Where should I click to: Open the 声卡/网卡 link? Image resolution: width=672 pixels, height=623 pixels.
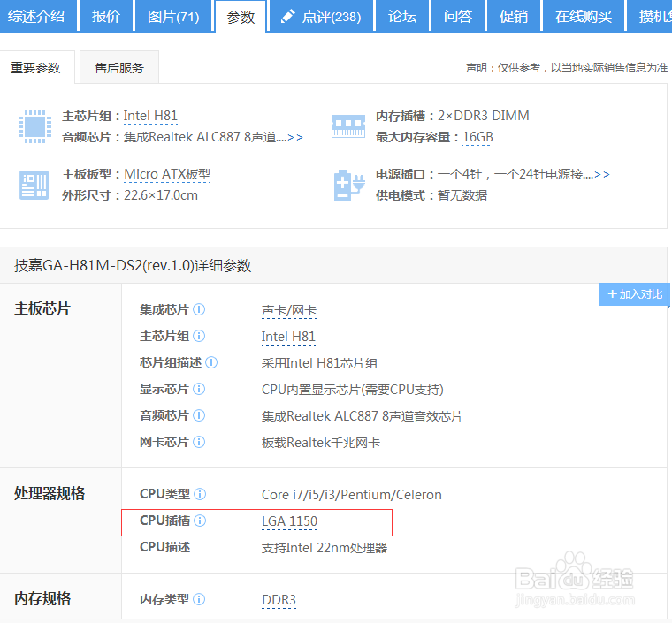click(x=289, y=310)
